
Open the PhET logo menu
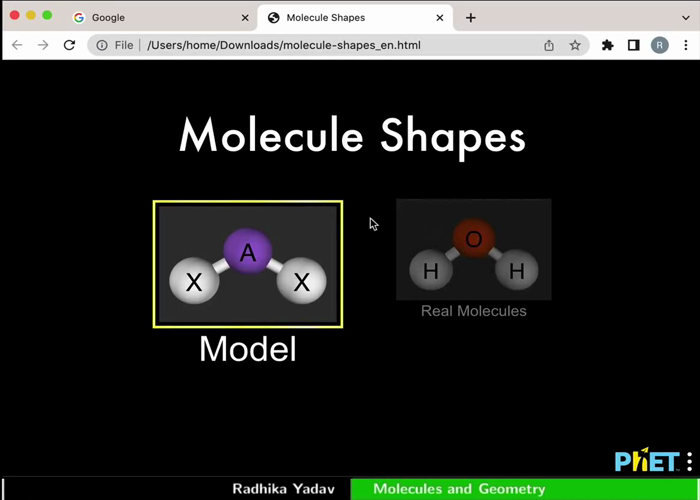point(646,461)
